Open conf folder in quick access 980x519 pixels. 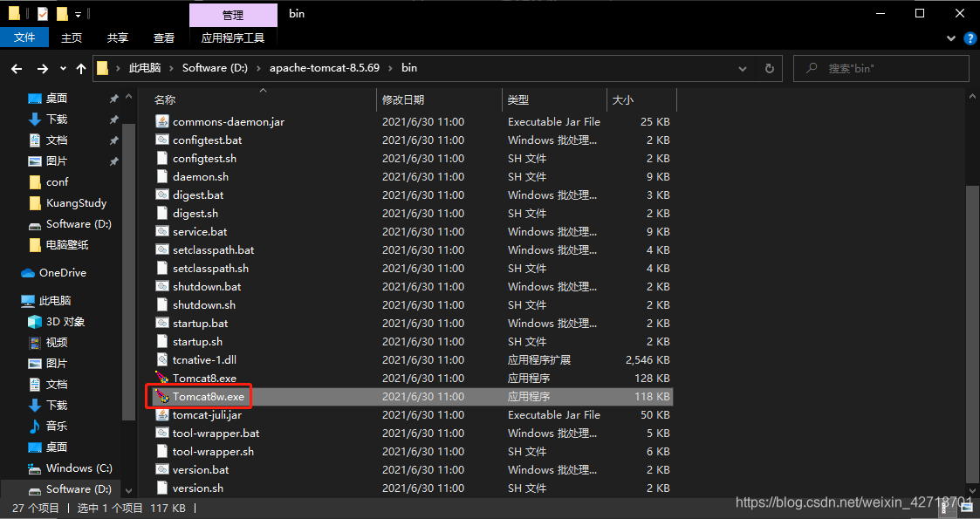click(x=49, y=182)
